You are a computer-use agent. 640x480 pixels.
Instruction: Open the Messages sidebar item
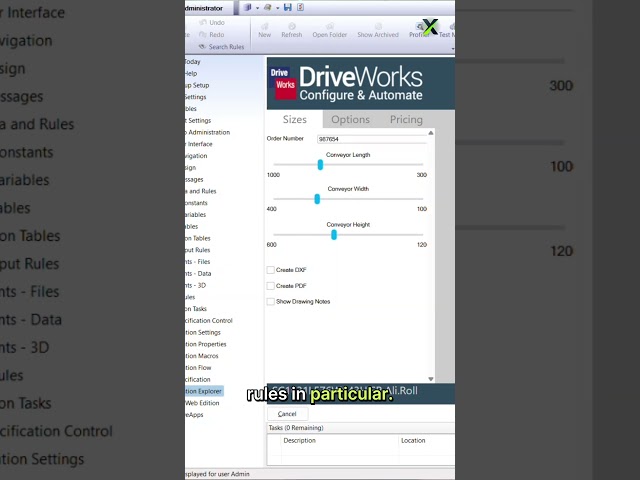pos(194,180)
